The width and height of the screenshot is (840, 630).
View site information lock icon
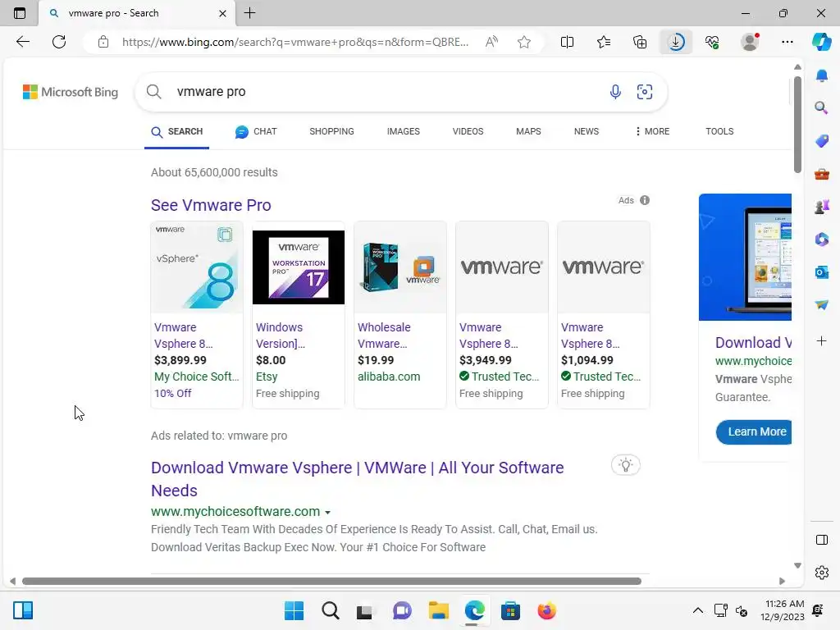[103, 42]
